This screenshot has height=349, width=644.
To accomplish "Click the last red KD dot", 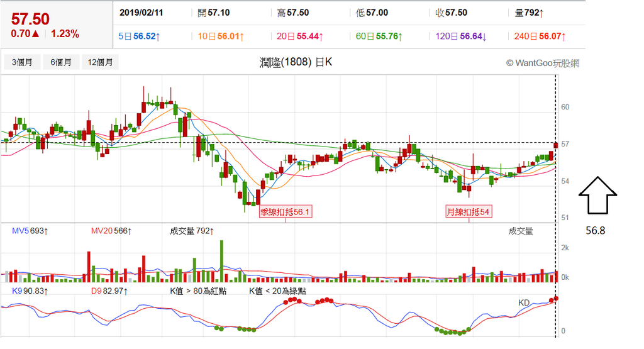I will coord(556,298).
